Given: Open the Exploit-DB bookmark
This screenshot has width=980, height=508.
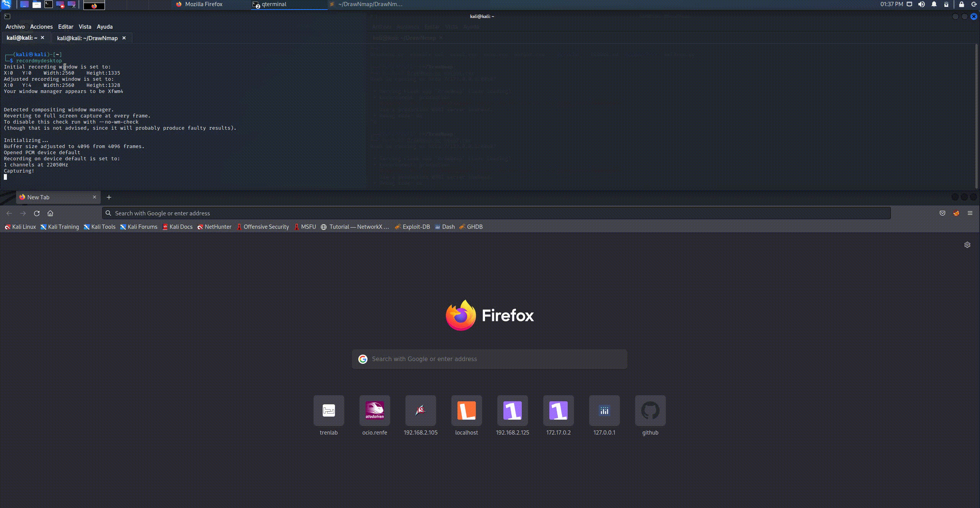Looking at the screenshot, I should pos(412,226).
